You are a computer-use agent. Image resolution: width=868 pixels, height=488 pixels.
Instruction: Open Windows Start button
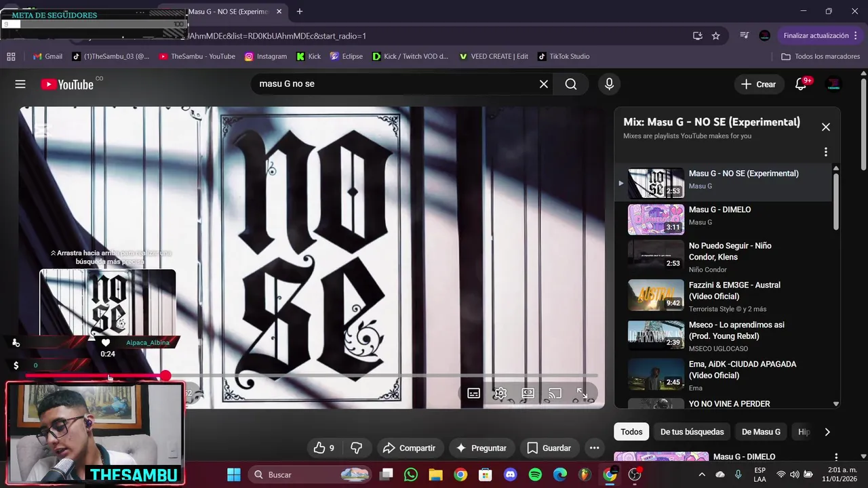pyautogui.click(x=233, y=474)
